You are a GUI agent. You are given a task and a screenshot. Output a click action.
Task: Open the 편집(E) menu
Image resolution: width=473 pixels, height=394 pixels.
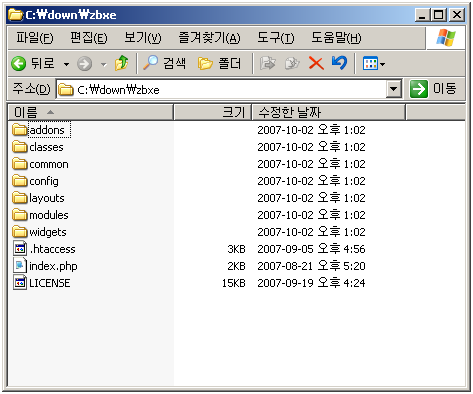pyautogui.click(x=89, y=37)
